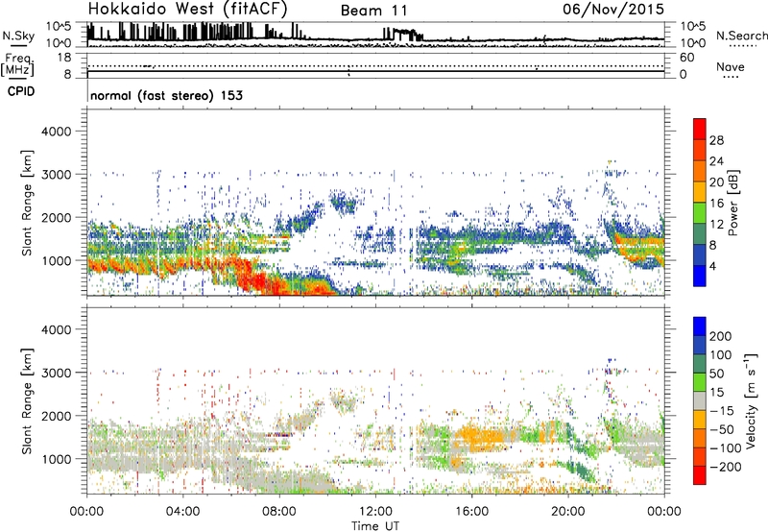
Task: Click 'Slant Range [km]' label of power panel
Action: 27,203
